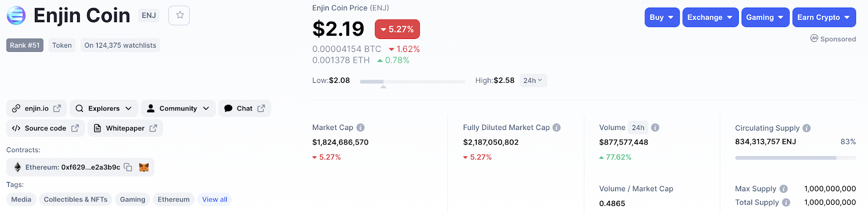The width and height of the screenshot is (868, 221).
Task: Click the low-high price range bar
Action: 412,81
